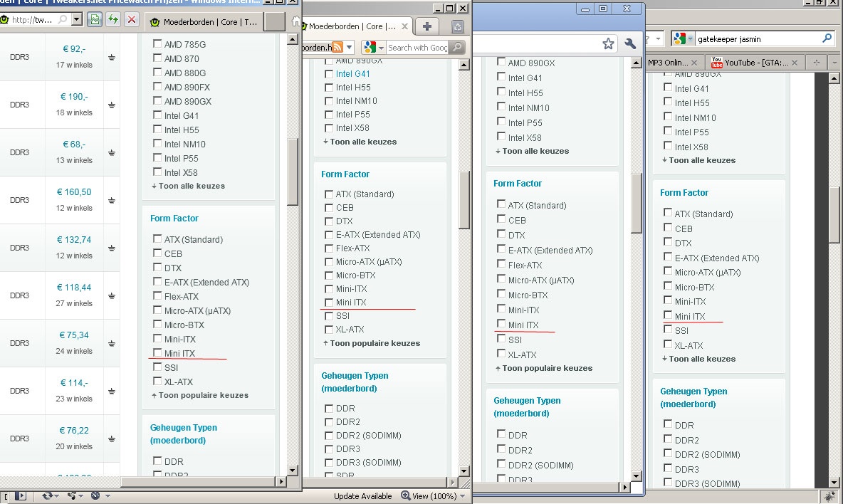Click the new tab plus button in Opera
Viewport: 843px width, 504px height.
426,27
